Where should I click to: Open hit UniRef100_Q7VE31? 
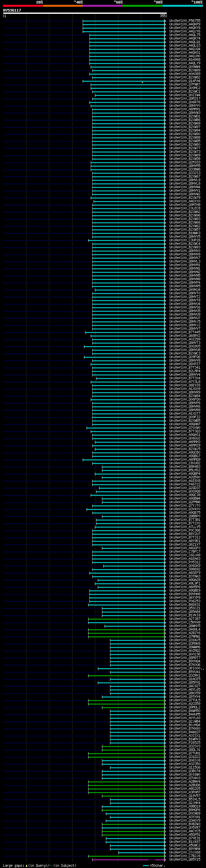tap(185, 838)
